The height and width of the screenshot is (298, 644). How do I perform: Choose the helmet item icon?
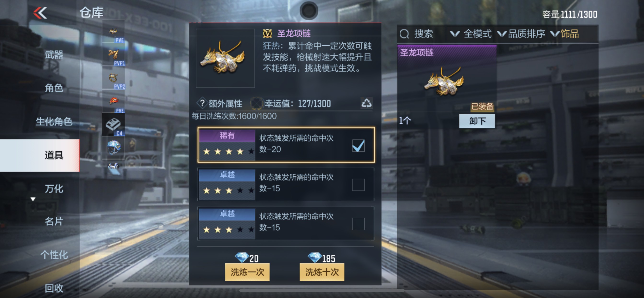[114, 148]
